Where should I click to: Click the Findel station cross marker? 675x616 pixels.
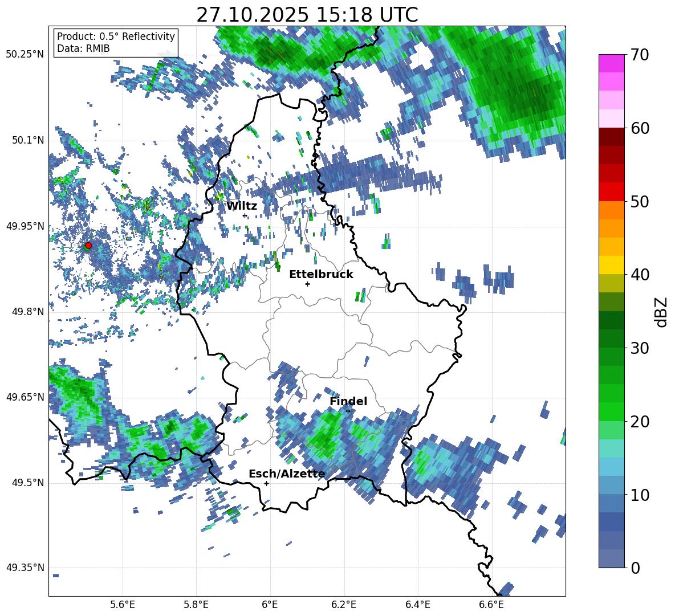click(x=348, y=411)
